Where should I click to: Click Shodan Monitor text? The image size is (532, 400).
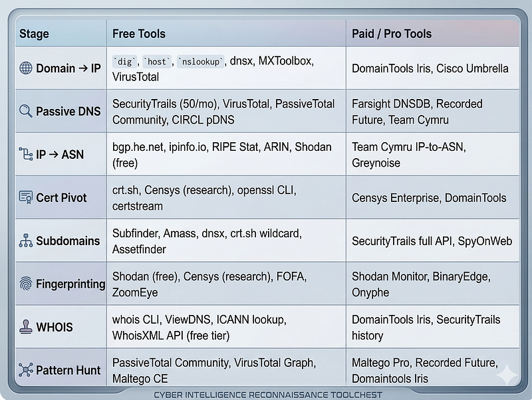(x=389, y=276)
